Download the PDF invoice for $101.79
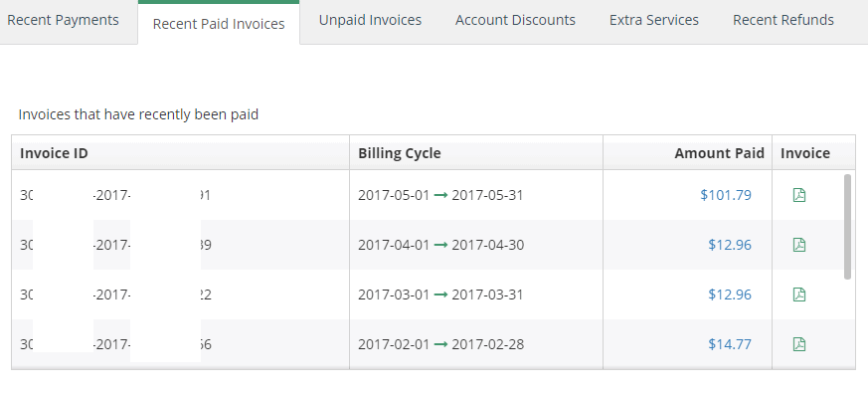The width and height of the screenshot is (868, 393). (x=798, y=195)
